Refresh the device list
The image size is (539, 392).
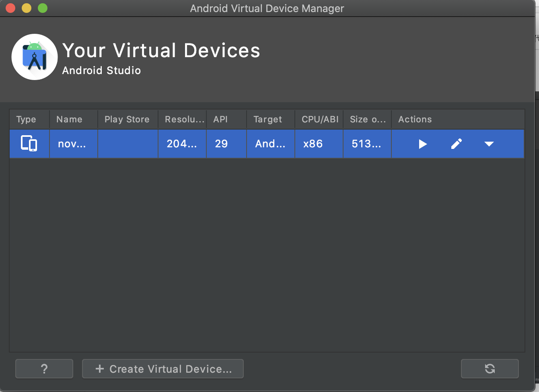[x=490, y=369]
